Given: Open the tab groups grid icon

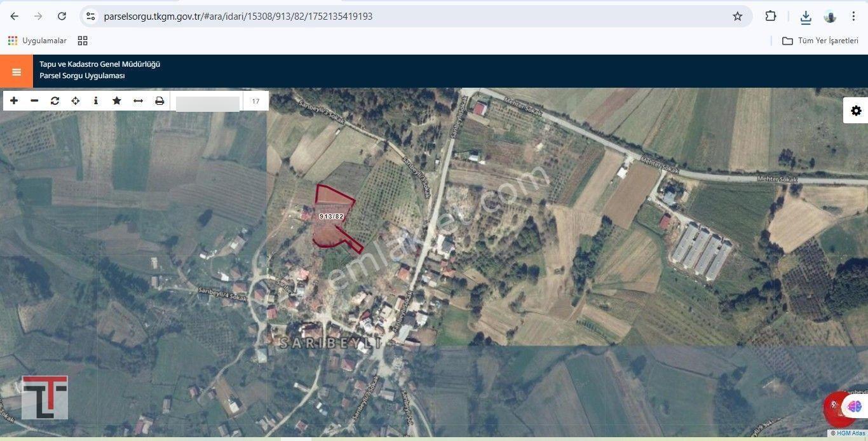Looking at the screenshot, I should pos(83,41).
